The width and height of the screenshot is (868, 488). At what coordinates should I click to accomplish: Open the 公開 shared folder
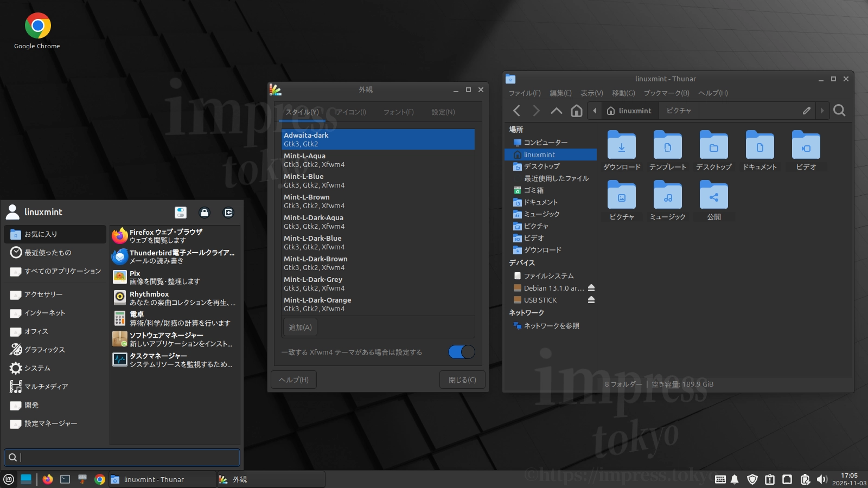tap(714, 201)
